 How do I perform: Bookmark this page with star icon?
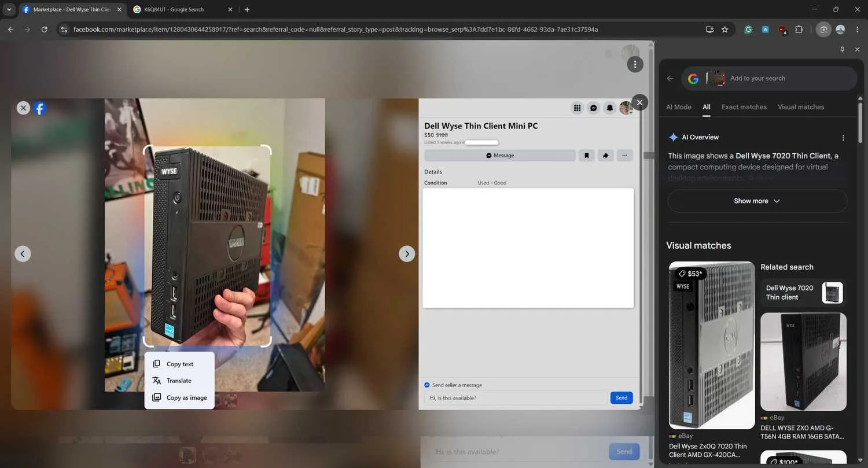(724, 29)
